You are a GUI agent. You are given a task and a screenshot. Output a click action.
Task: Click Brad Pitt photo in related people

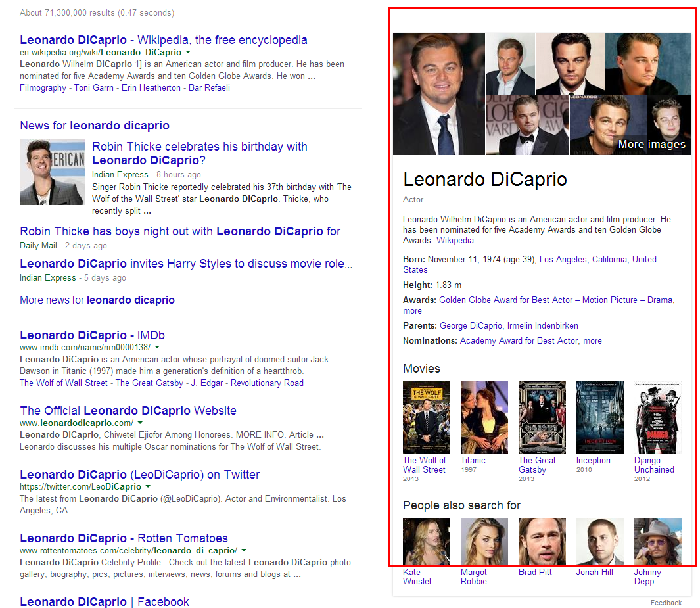pyautogui.click(x=542, y=542)
